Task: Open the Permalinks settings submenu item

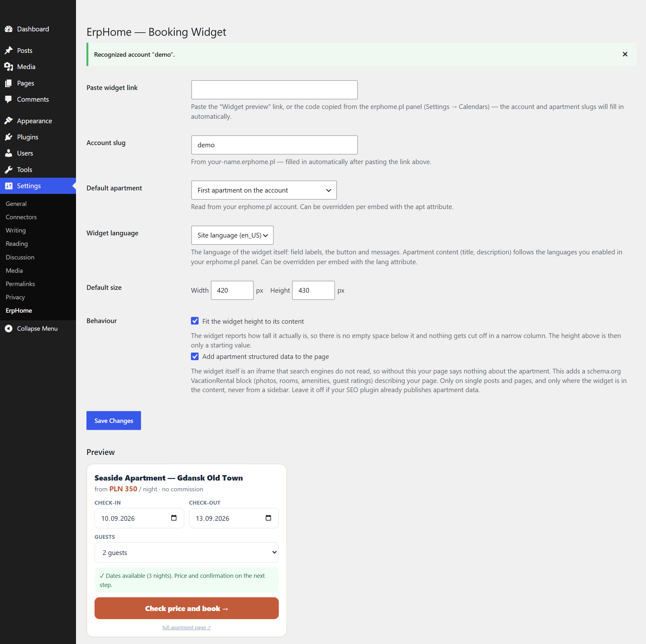Action: 20,284
